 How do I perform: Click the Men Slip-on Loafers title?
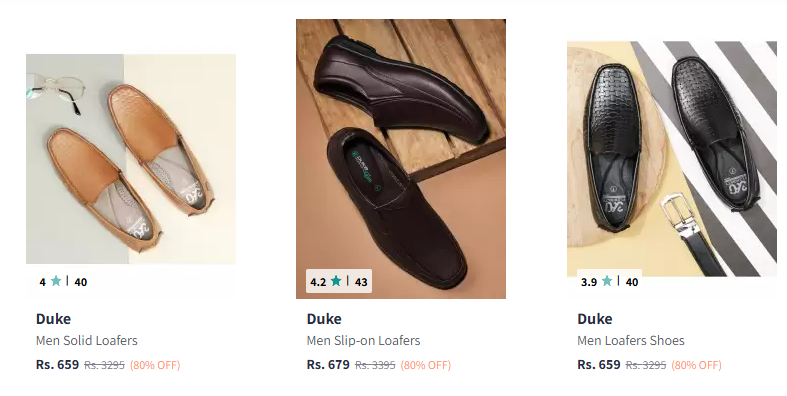(x=363, y=340)
